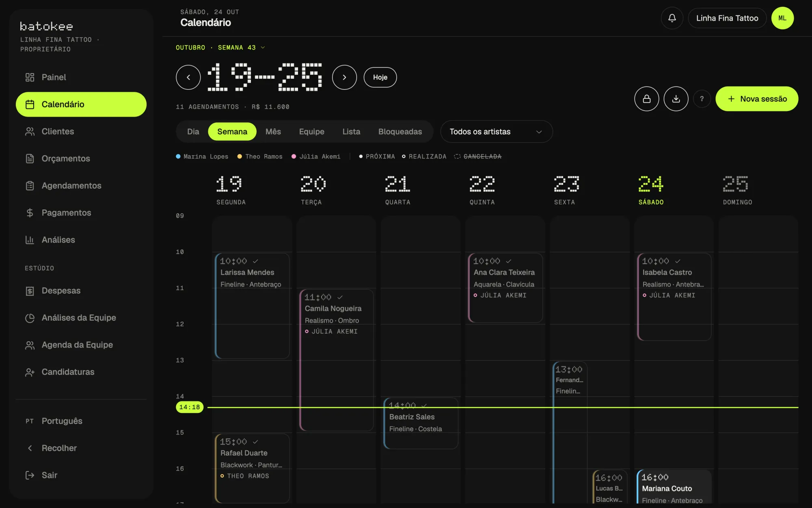Click Marina Lopes blue legend dot
The image size is (812, 508).
click(178, 156)
